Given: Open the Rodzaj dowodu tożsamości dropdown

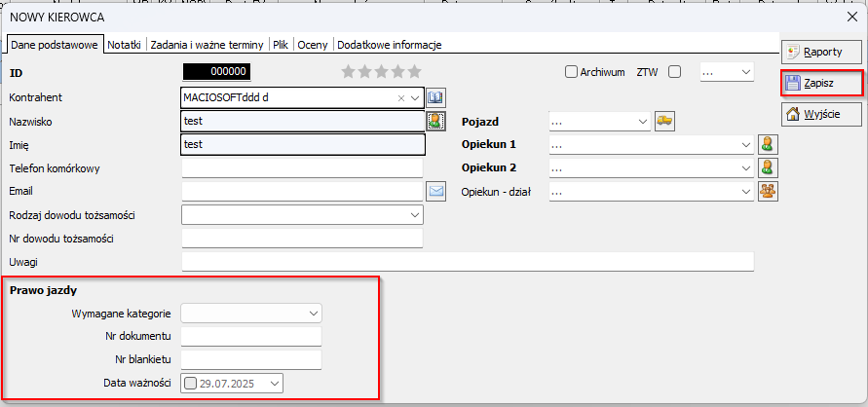Looking at the screenshot, I should [x=414, y=215].
